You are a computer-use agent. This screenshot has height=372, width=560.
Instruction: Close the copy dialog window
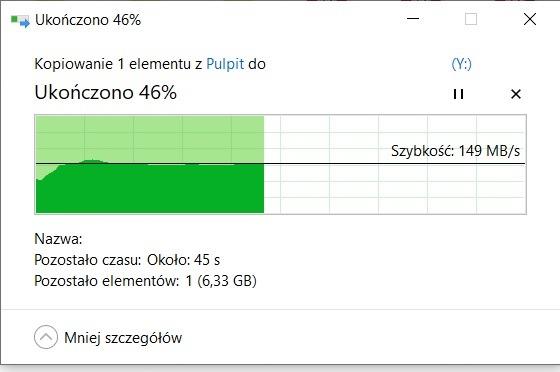coord(530,19)
